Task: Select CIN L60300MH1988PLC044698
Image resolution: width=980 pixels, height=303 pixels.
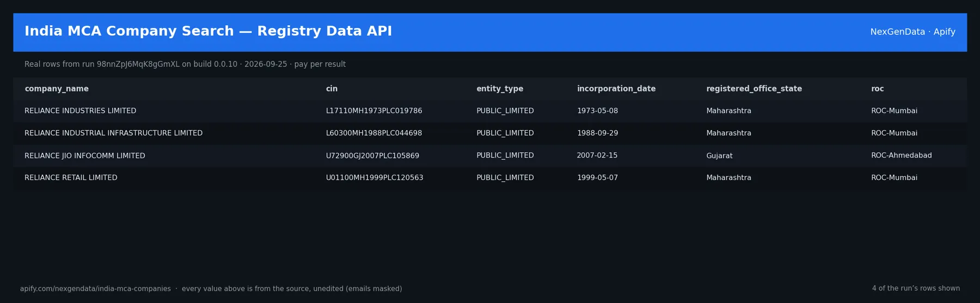Action: point(374,133)
